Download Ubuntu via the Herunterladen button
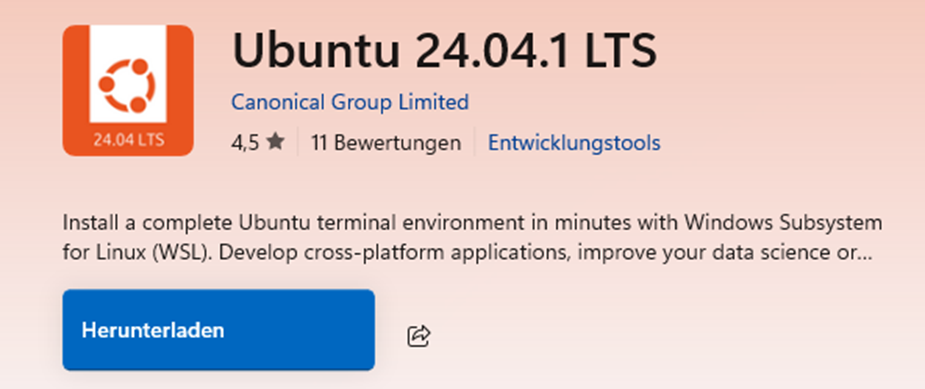The width and height of the screenshot is (925, 389). click(x=218, y=330)
